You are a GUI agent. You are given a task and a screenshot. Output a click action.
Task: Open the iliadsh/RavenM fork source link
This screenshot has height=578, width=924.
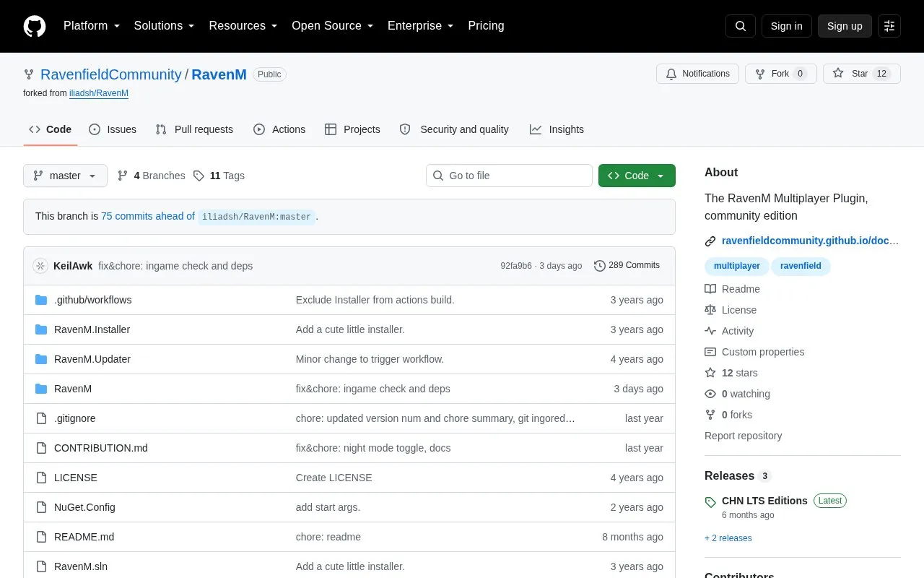point(99,93)
